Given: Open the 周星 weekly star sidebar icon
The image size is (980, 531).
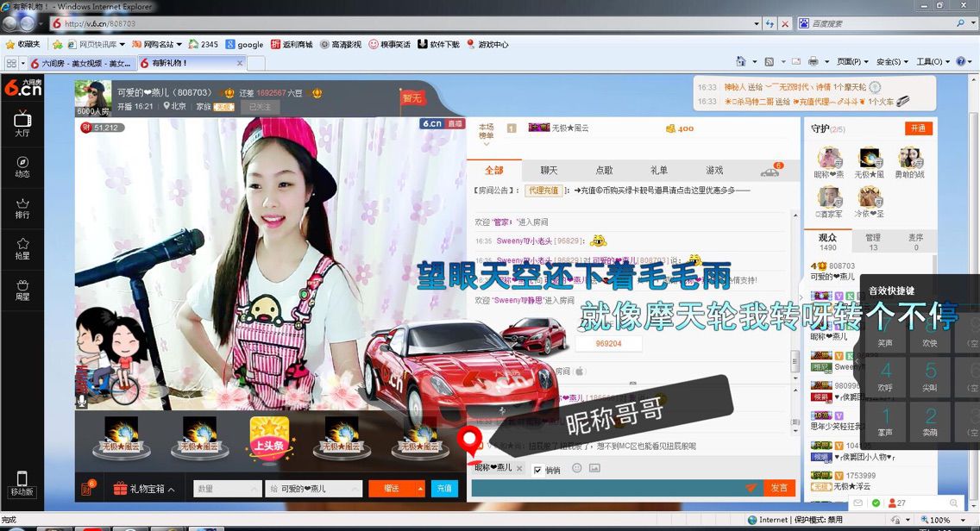Looking at the screenshot, I should 22,290.
